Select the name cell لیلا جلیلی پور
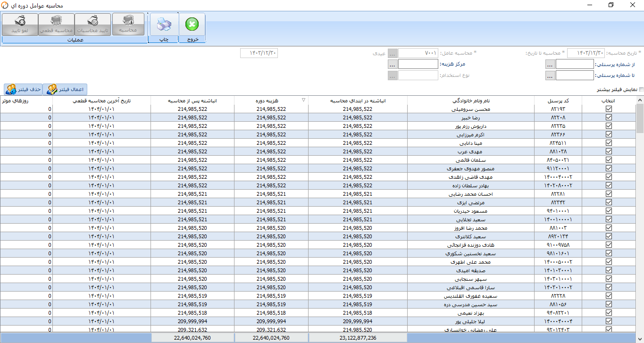 (470, 321)
